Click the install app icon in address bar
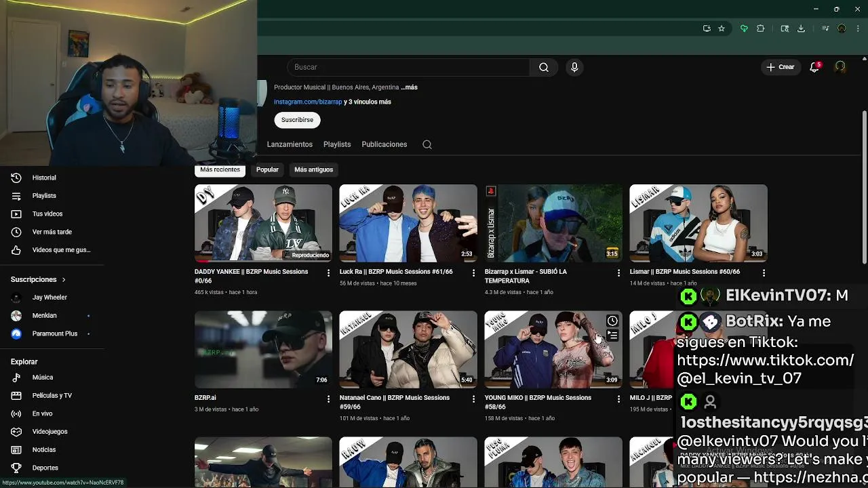The height and width of the screenshot is (488, 868). coord(707,28)
